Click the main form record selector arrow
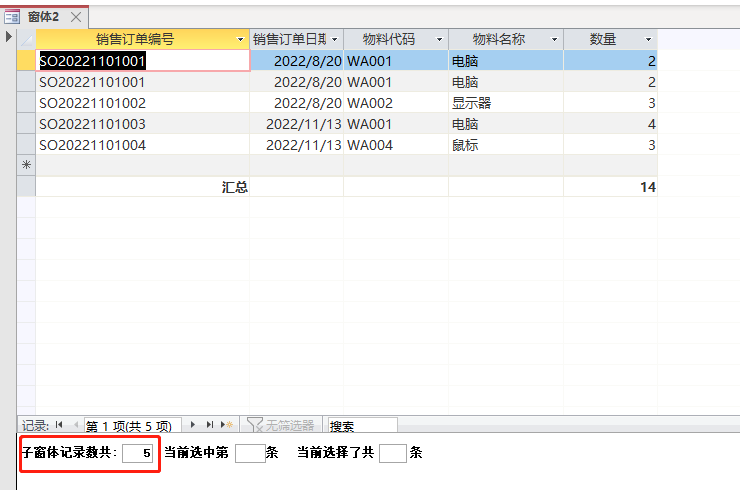The image size is (740, 490). click(8, 36)
